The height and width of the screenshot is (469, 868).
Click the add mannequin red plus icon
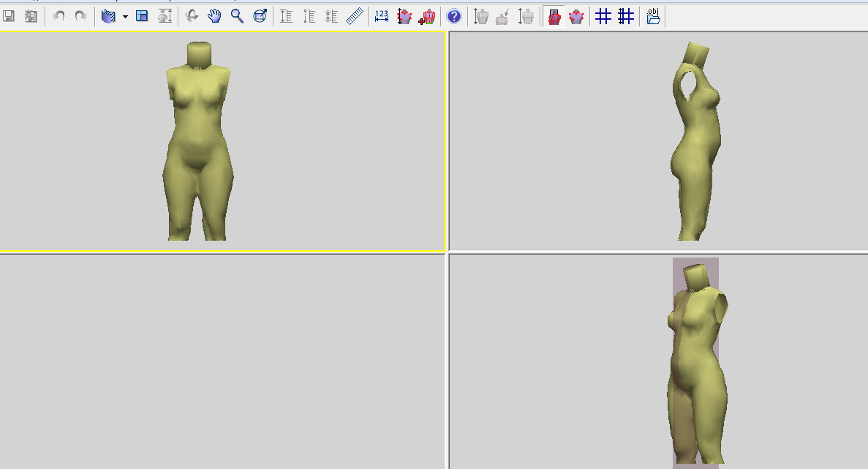point(428,16)
